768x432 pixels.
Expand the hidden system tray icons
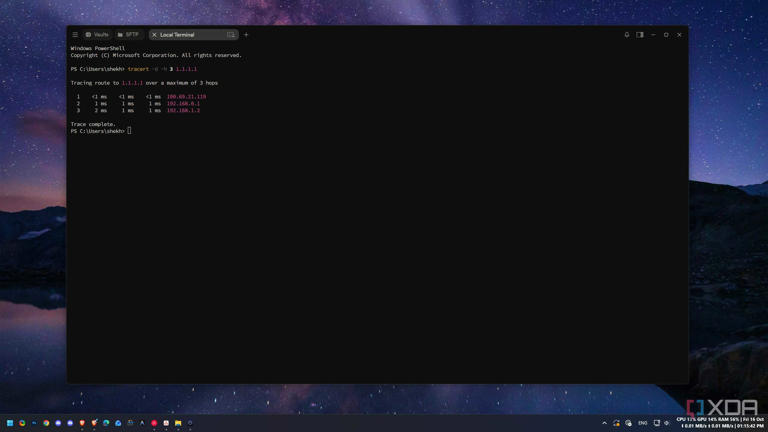click(604, 423)
